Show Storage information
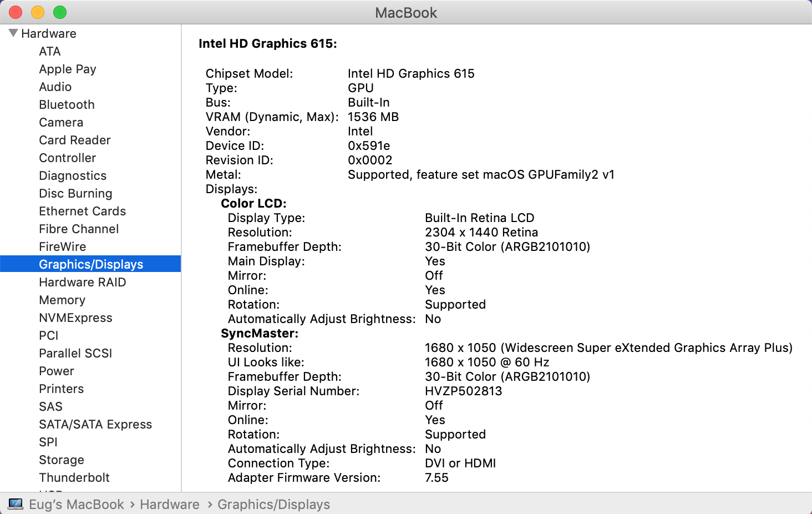812x514 pixels. pos(62,460)
